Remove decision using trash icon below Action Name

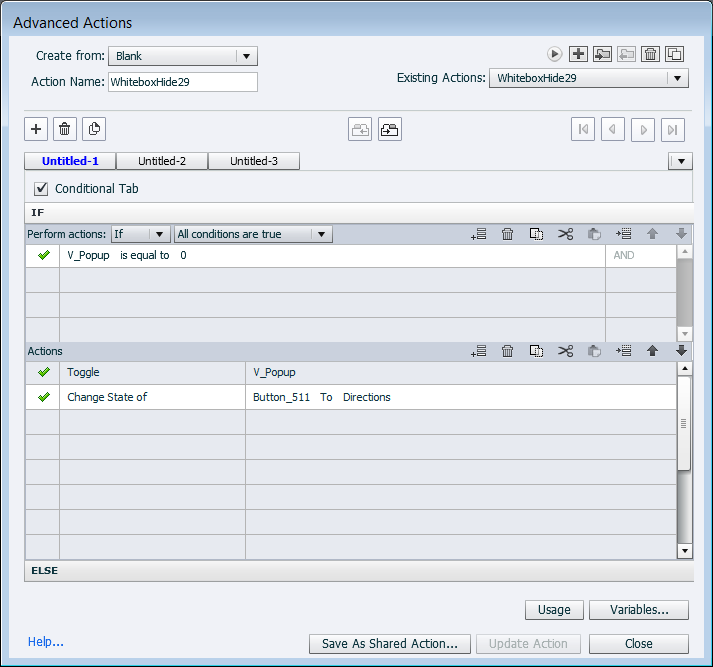[x=65, y=128]
